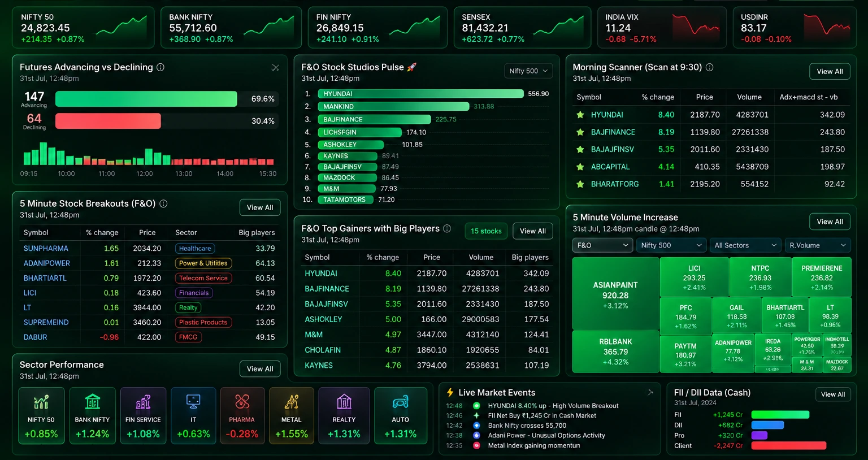868x460 pixels.
Task: Open the NIFTY 50 sector card icon
Action: [41, 402]
